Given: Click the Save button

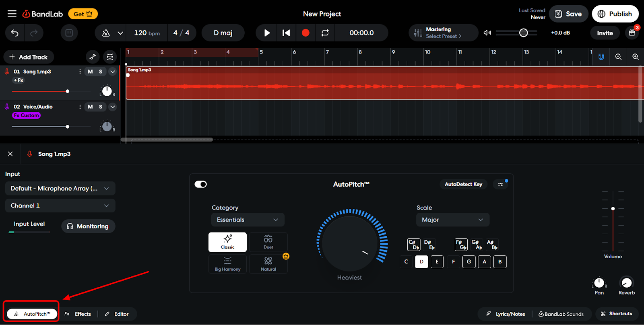Looking at the screenshot, I should tap(568, 14).
